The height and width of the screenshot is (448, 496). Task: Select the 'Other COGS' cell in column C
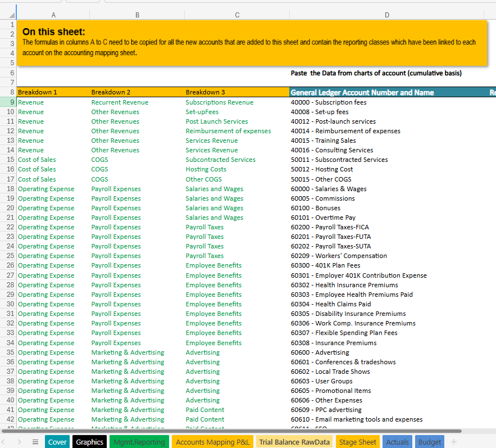click(237, 179)
